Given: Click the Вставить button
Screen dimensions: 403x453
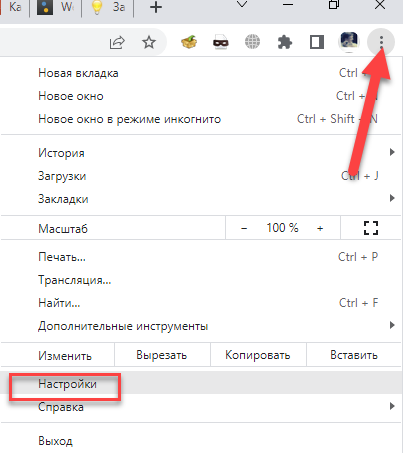Looking at the screenshot, I should point(354,355).
